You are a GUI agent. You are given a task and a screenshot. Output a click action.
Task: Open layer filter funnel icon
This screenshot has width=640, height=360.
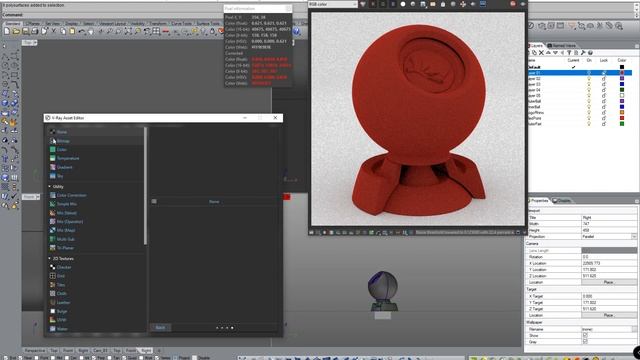(569, 53)
